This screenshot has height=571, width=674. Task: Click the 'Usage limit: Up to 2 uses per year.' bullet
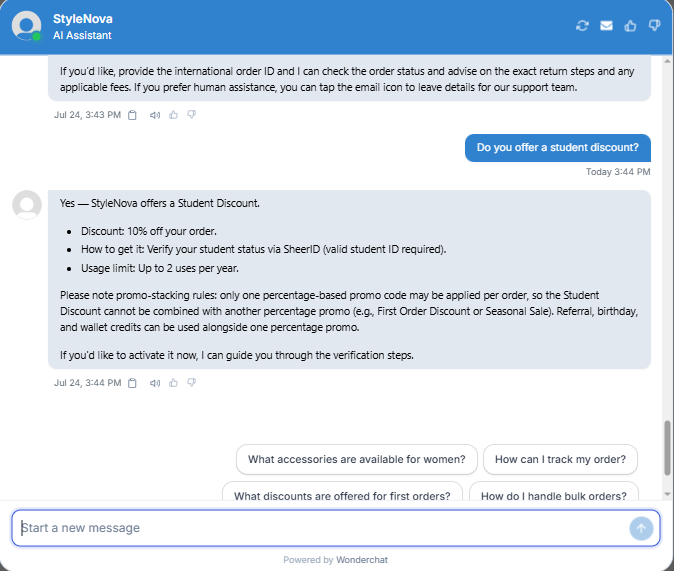pyautogui.click(x=160, y=268)
